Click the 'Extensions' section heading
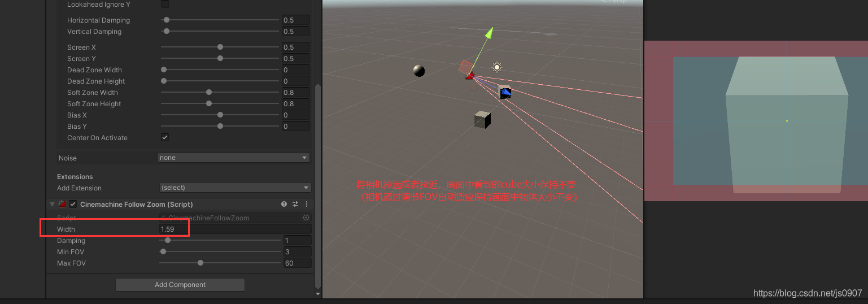 [x=75, y=177]
